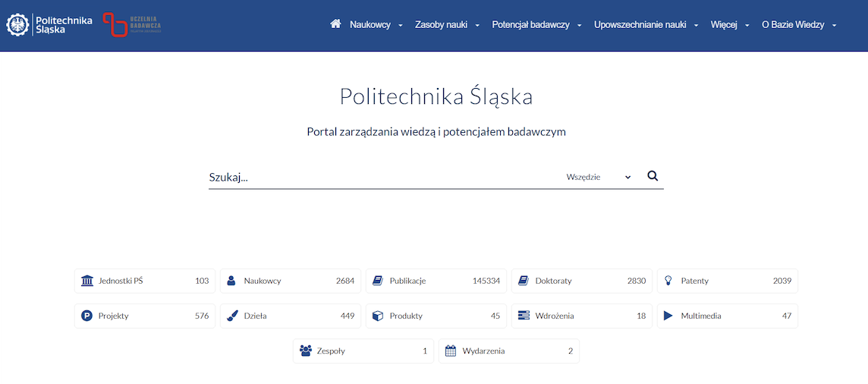Click the lightbulb icon beside Patenty
Viewport: 868px width, 384px height.
(x=668, y=281)
